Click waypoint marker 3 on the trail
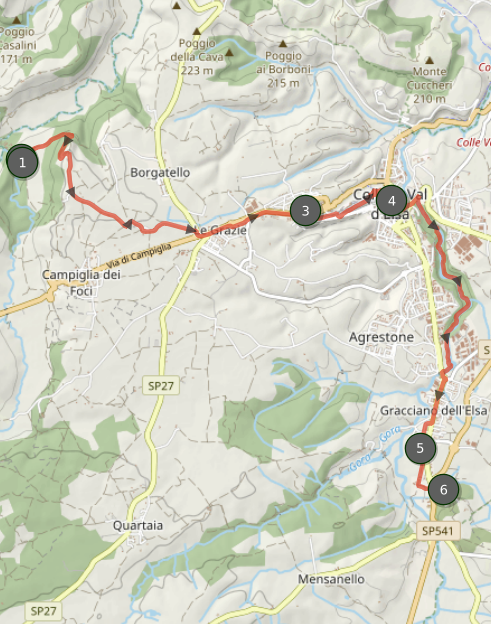Screen dimensions: 491x624 (305, 211)
